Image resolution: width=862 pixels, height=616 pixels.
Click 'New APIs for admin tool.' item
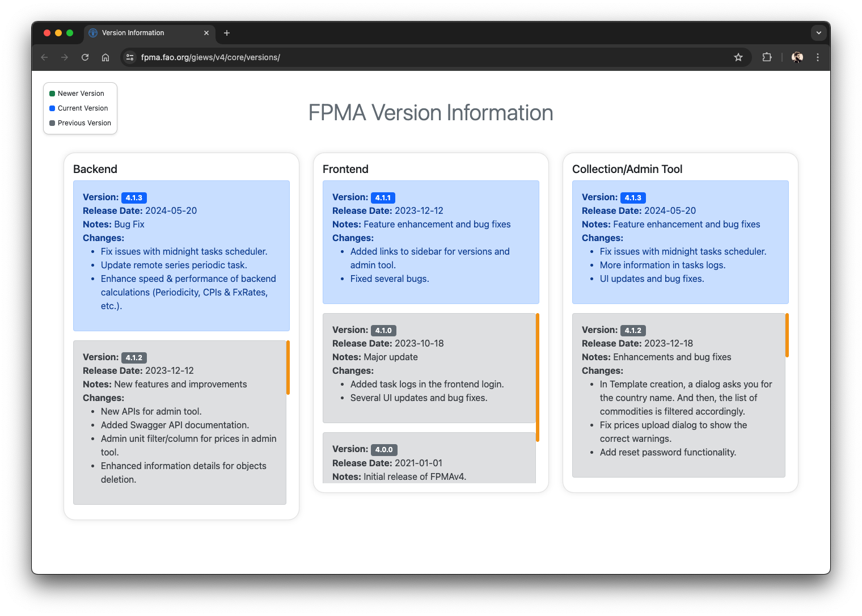click(151, 411)
